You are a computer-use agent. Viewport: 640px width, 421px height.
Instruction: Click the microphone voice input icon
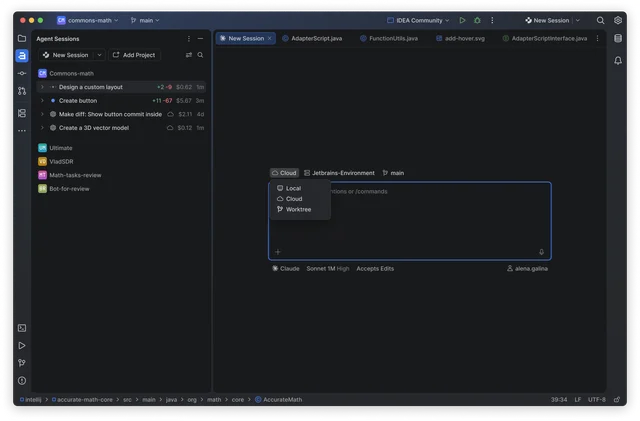(541, 252)
